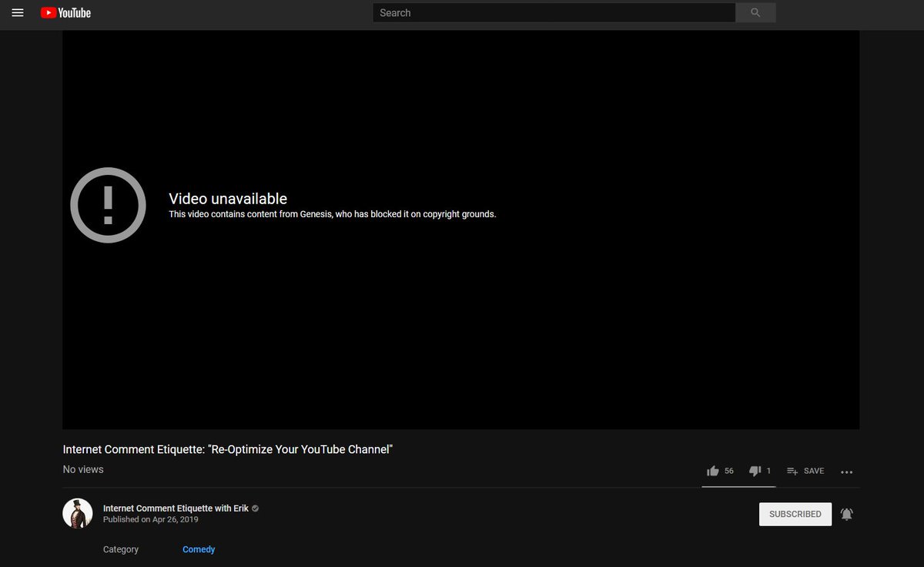
Task: Go to YouTube home via logo
Action: (x=66, y=13)
